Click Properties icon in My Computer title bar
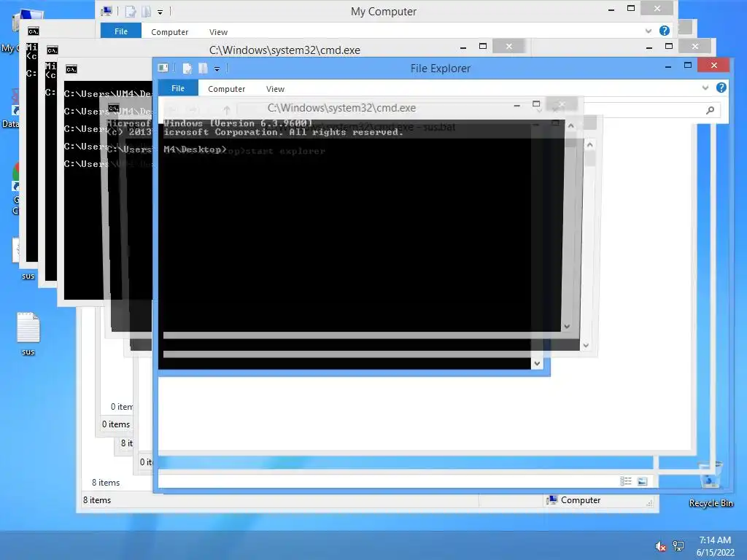The height and width of the screenshot is (560, 747). 130,12
